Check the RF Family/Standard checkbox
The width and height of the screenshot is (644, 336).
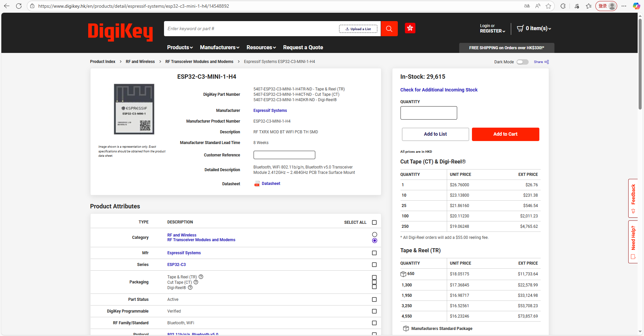click(374, 323)
